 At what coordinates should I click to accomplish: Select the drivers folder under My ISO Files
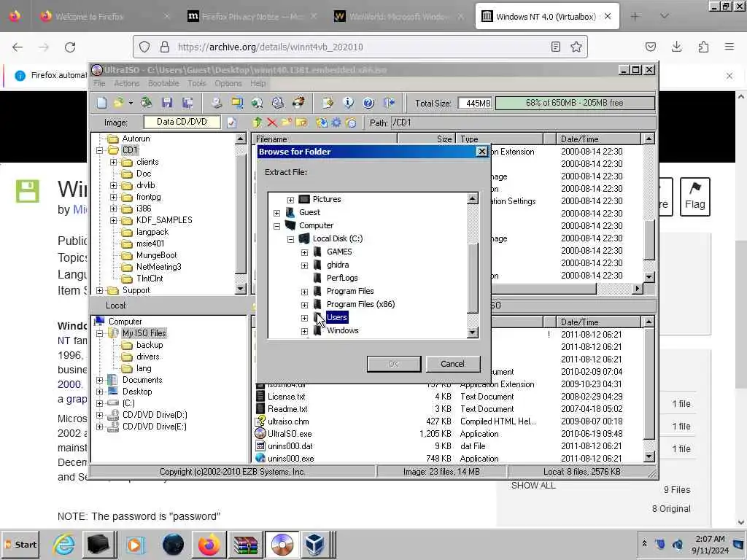pos(147,357)
